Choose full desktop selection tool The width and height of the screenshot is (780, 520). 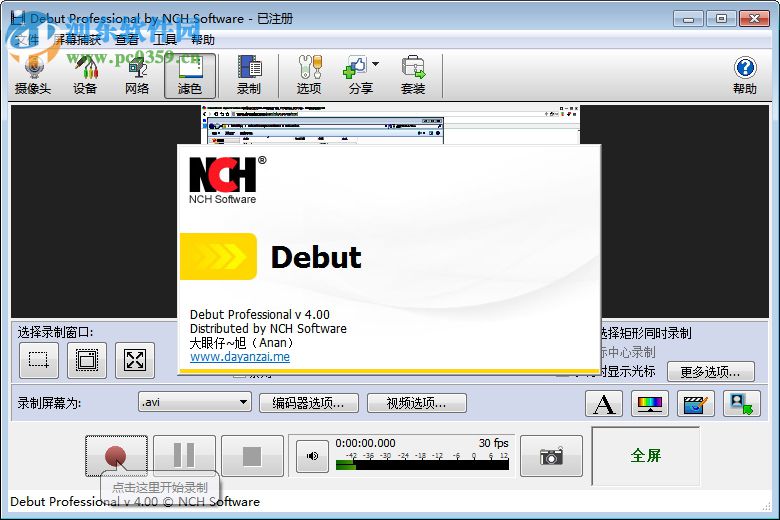tap(135, 360)
